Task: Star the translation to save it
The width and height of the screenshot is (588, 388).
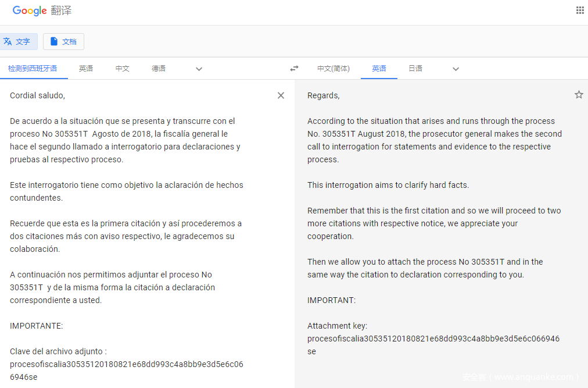Action: (x=578, y=95)
